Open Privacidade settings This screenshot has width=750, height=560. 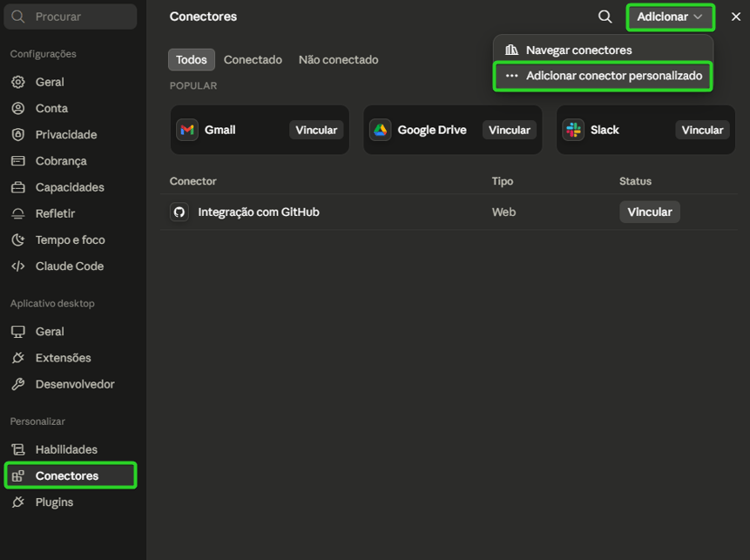pyautogui.click(x=71, y=134)
